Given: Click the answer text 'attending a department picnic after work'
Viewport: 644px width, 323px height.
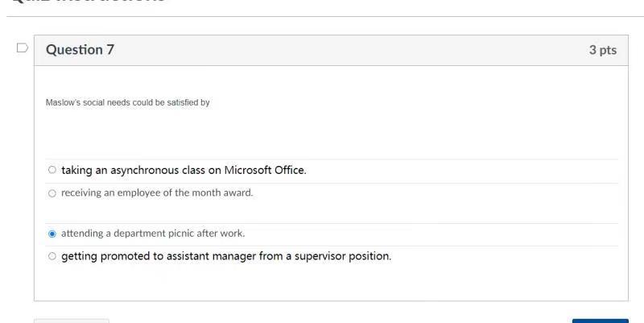Looking at the screenshot, I should pos(153,234).
